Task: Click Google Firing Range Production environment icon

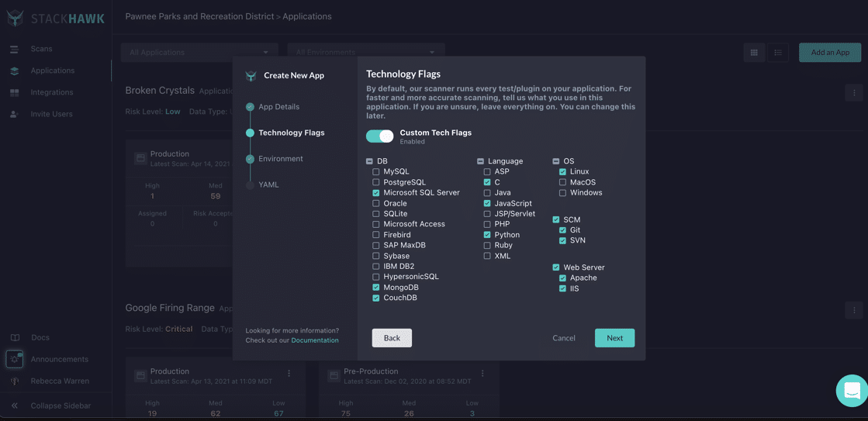Action: [140, 375]
